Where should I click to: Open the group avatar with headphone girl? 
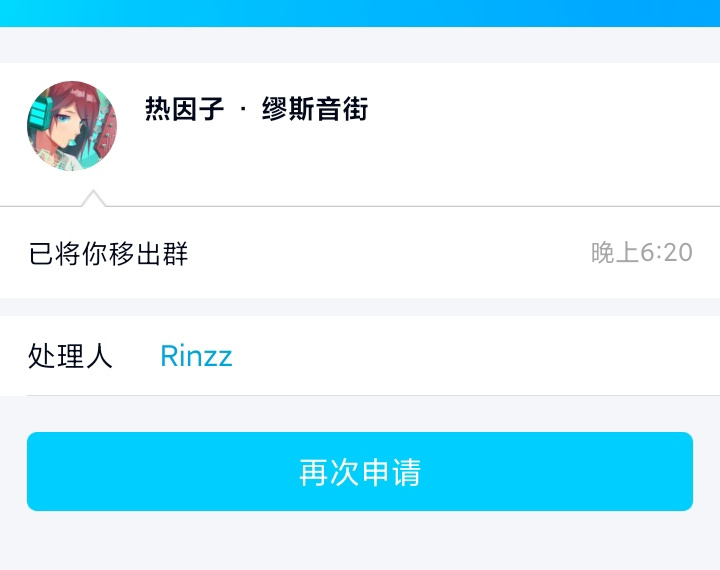pos(72,126)
